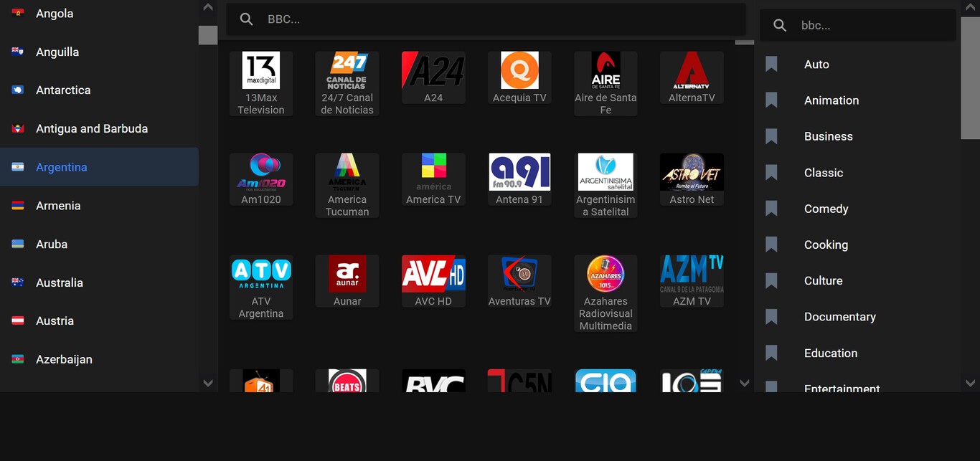Select the Classic category
Viewport: 980px width, 461px height.
click(824, 172)
